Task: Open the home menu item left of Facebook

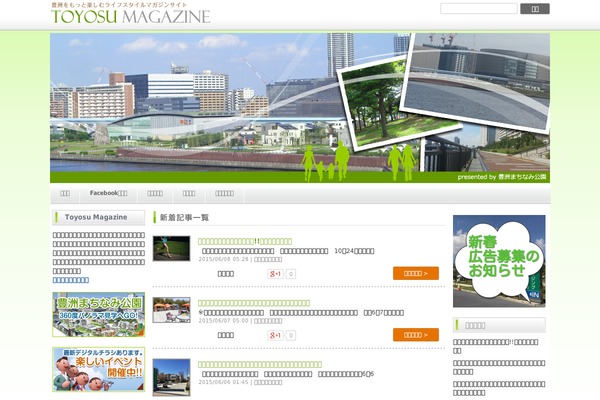Action: coord(65,193)
